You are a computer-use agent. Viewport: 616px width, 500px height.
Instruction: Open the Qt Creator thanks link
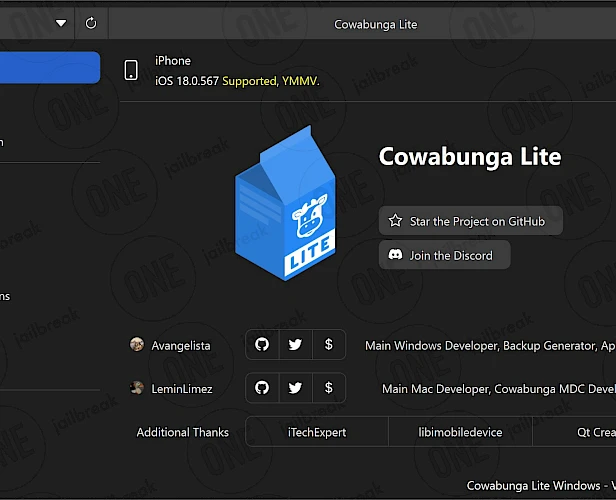[574, 432]
